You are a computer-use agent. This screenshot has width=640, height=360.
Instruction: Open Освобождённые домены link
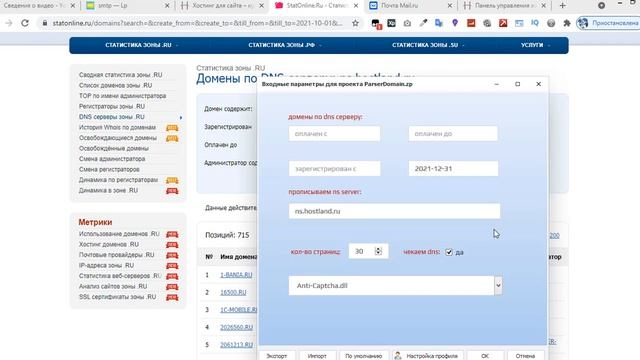[114, 149]
